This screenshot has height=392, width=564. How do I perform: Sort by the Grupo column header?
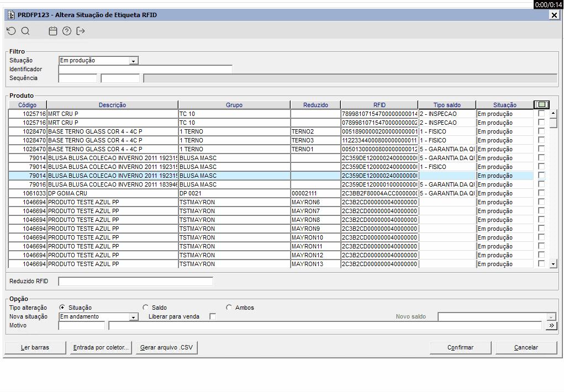pyautogui.click(x=234, y=105)
